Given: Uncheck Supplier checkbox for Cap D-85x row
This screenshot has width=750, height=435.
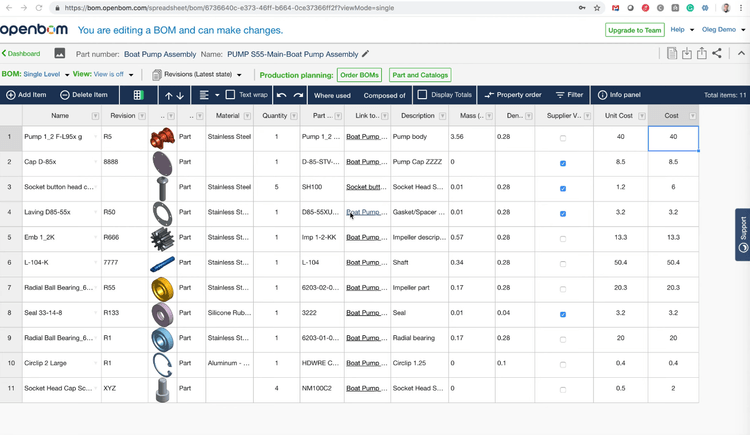Looking at the screenshot, I should tap(563, 163).
